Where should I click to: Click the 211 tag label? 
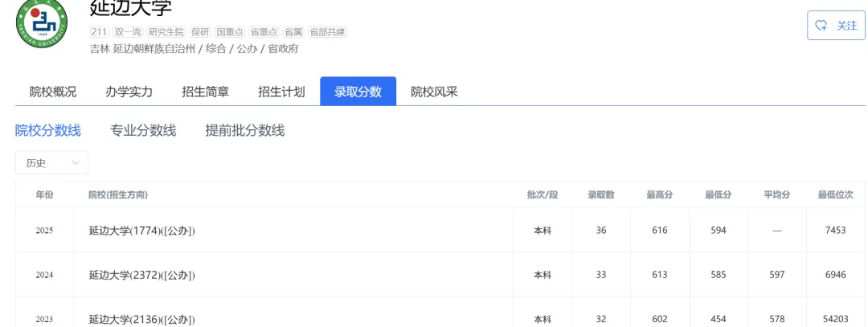click(100, 32)
